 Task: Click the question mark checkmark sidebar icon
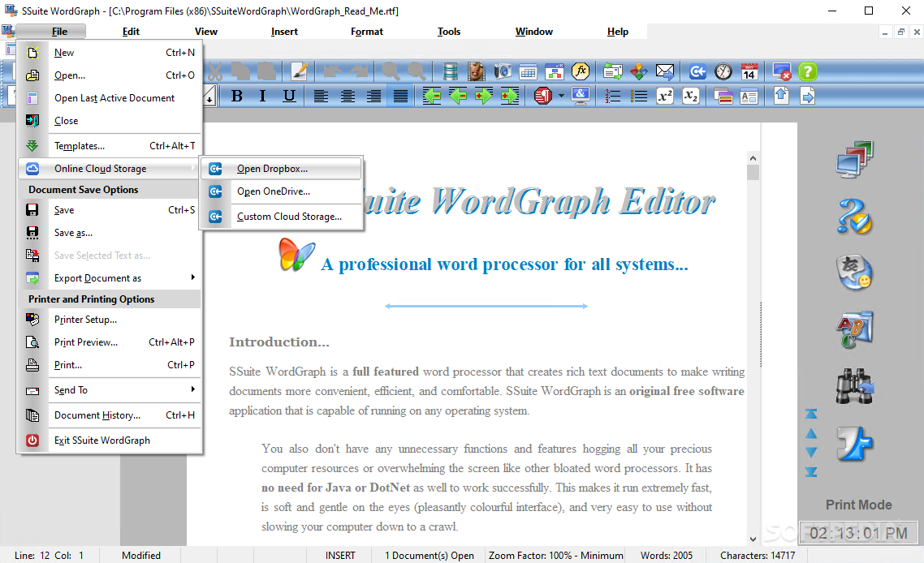pos(854,216)
